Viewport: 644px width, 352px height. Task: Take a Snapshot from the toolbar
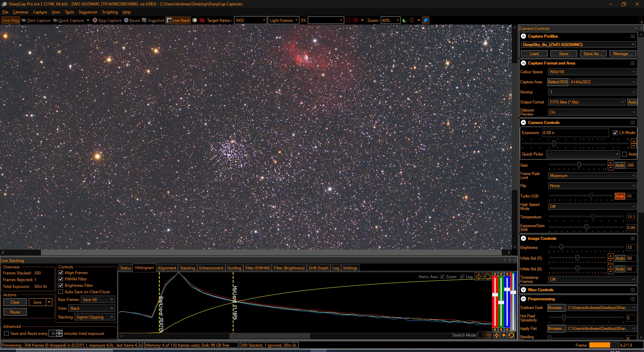point(153,20)
